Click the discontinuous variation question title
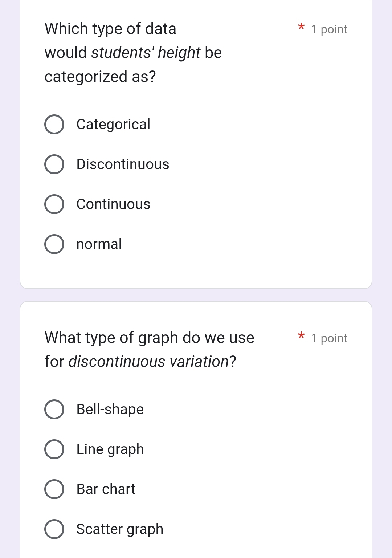The image size is (392, 558). coord(149,349)
